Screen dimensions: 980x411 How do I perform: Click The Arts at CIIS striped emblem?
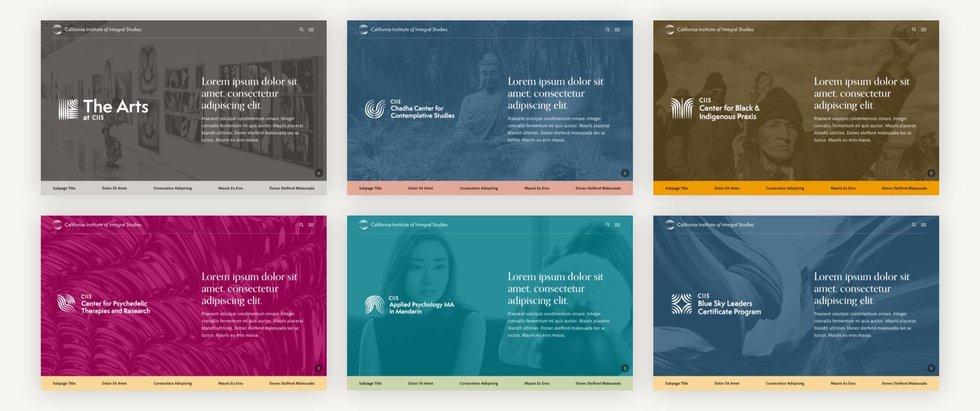click(68, 110)
